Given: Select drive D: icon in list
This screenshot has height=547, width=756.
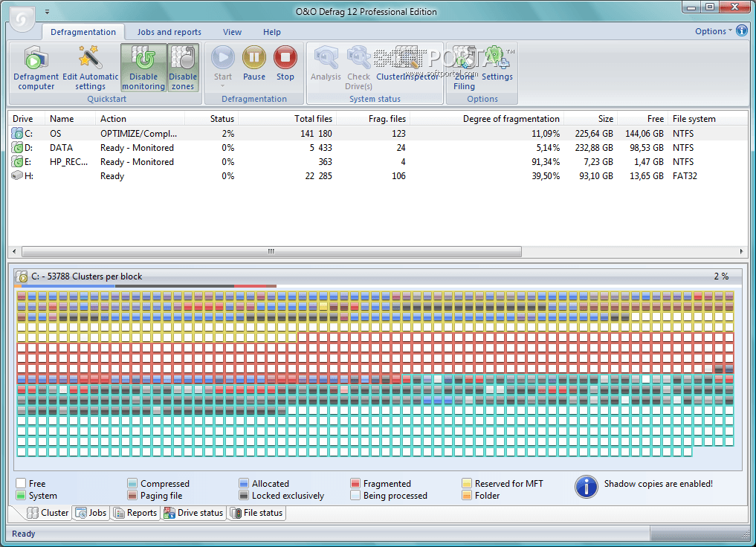Looking at the screenshot, I should 17,147.
